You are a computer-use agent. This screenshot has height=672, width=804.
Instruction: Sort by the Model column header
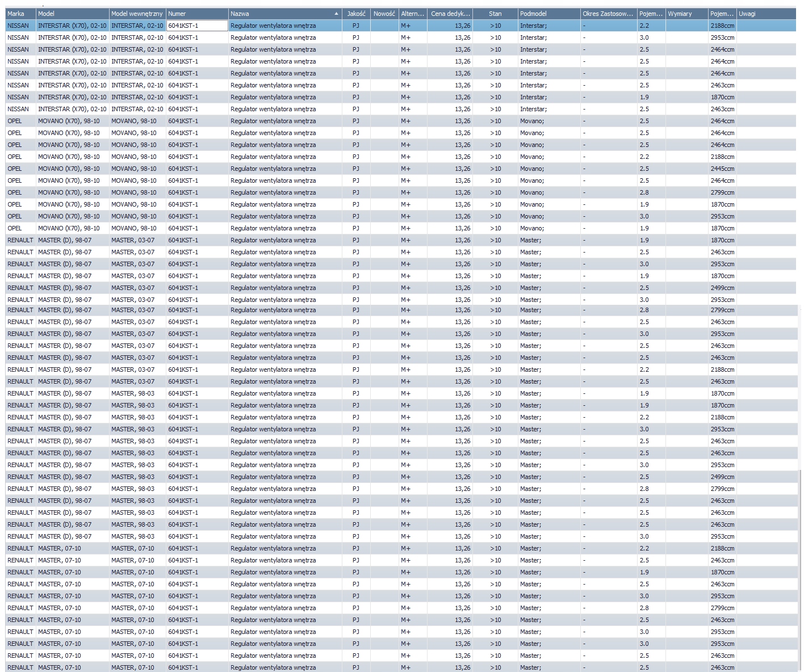[73, 14]
